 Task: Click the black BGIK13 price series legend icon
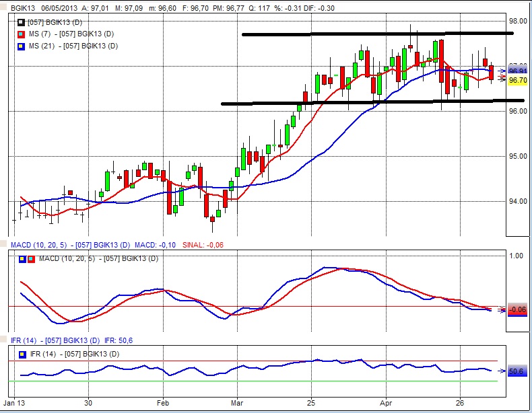pyautogui.click(x=21, y=22)
